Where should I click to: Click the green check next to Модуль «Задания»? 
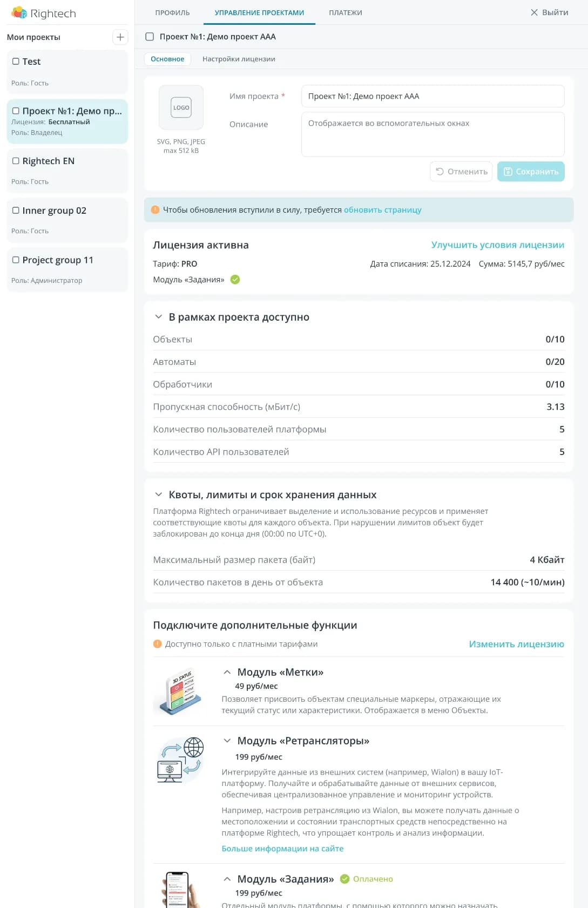pyautogui.click(x=235, y=280)
